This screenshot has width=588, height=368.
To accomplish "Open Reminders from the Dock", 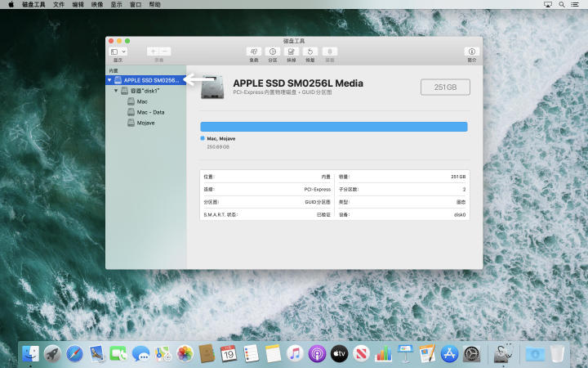I will (x=251, y=354).
